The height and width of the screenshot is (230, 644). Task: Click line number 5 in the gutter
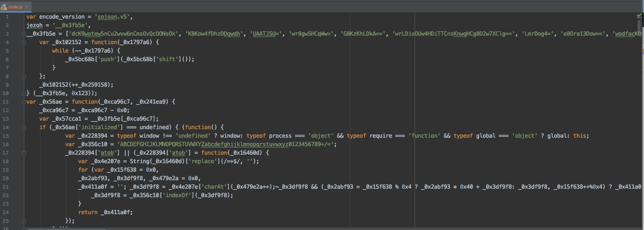tap(7, 51)
